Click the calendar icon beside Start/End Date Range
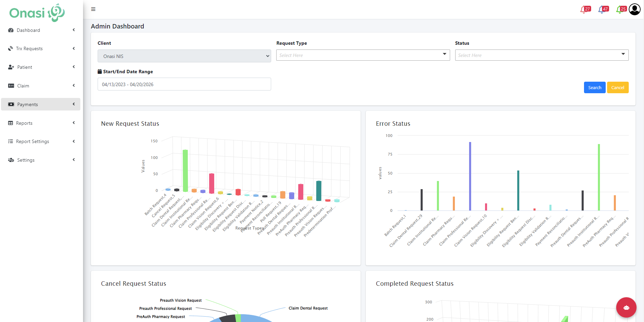 [x=100, y=72]
